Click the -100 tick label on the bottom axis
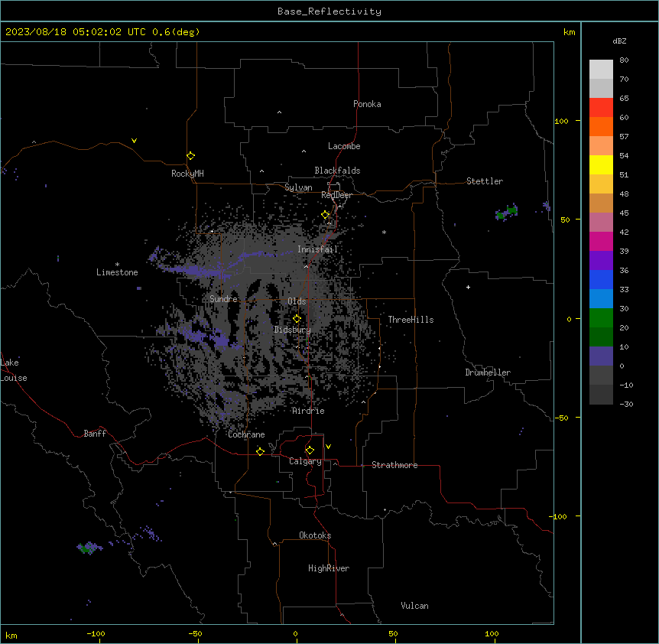The image size is (659, 644). (96, 634)
